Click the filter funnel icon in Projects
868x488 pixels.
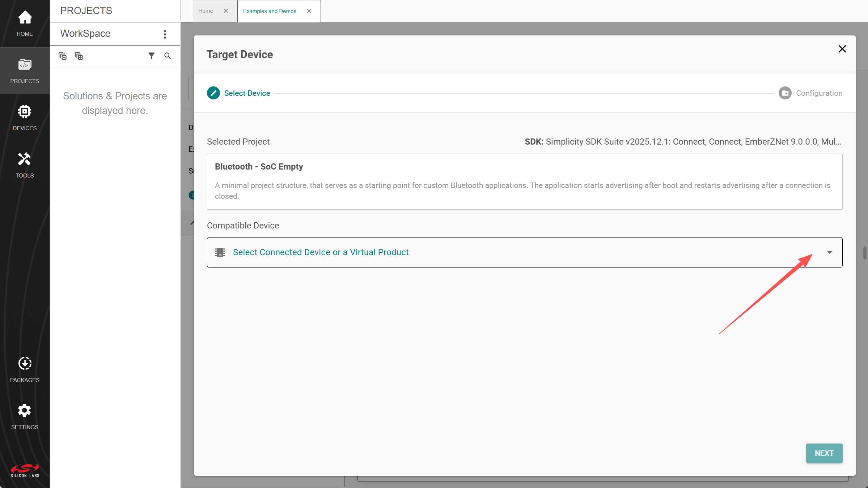(x=152, y=56)
